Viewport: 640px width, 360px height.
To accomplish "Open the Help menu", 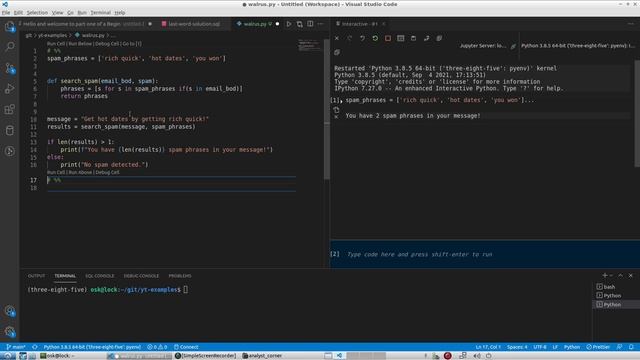I will click(x=120, y=13).
